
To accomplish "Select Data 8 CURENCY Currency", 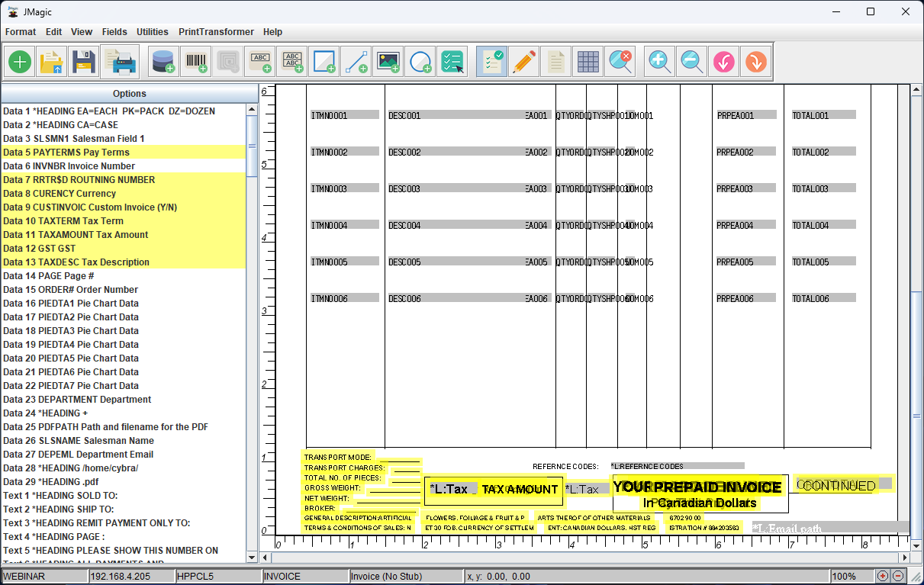I will [x=124, y=194].
